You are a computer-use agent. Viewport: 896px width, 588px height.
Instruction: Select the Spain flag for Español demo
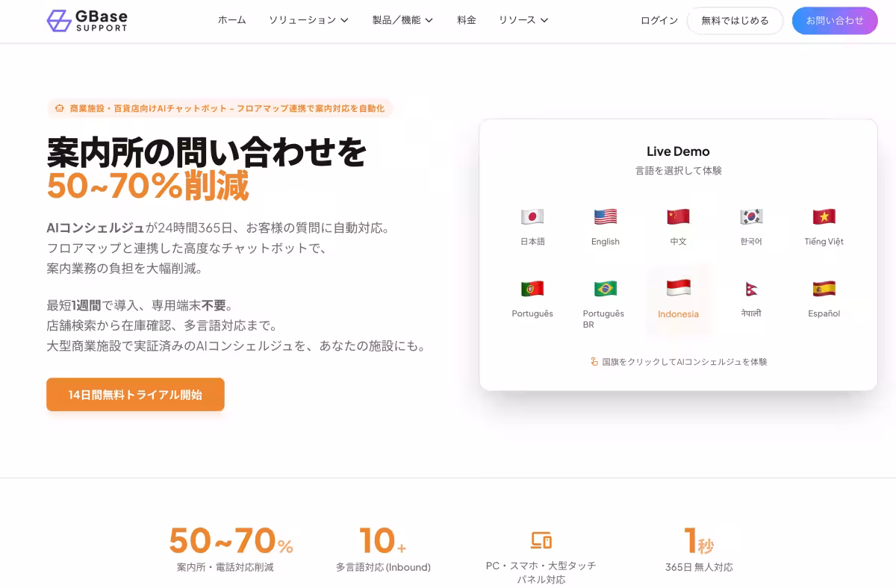pyautogui.click(x=824, y=289)
